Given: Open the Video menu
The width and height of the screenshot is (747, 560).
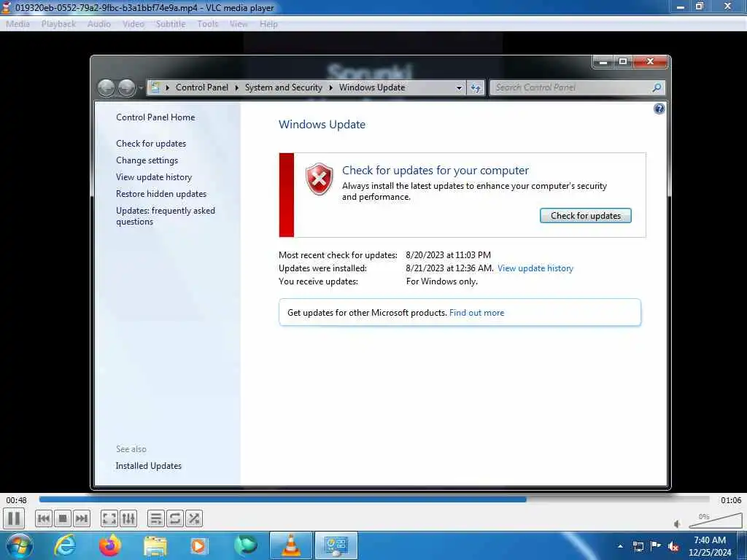Looking at the screenshot, I should click(133, 24).
